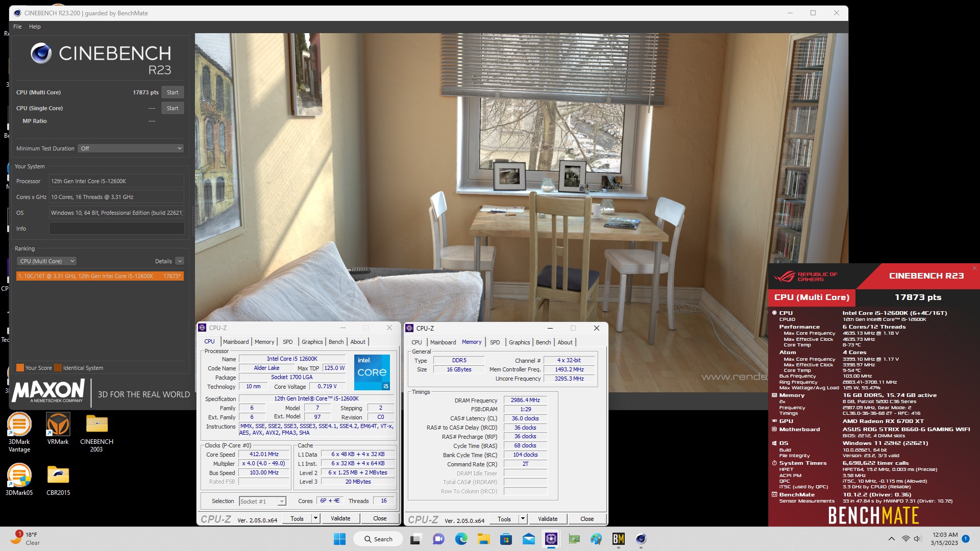Viewport: 980px width, 551px height.
Task: Click the CPU section icon in BenchMate
Action: coord(774,313)
